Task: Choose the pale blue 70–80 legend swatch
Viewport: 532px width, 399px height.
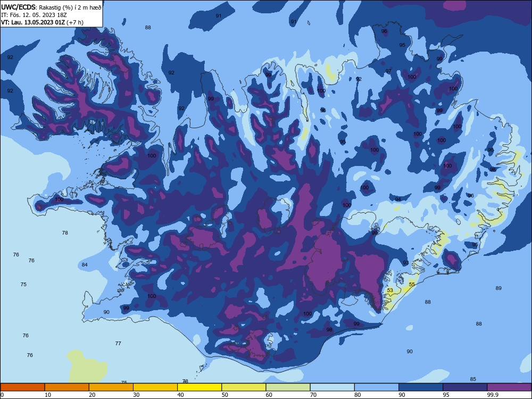Action: click(332, 387)
